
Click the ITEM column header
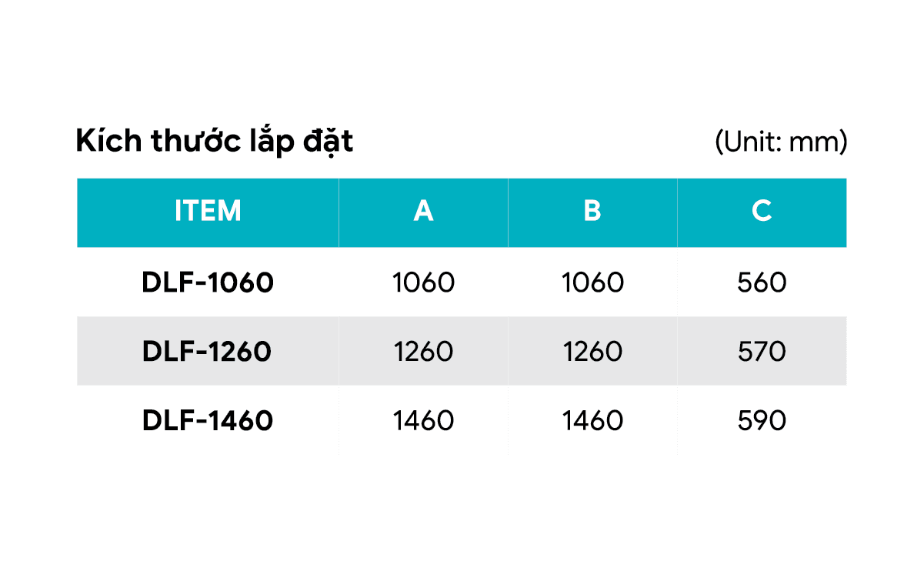(x=208, y=211)
